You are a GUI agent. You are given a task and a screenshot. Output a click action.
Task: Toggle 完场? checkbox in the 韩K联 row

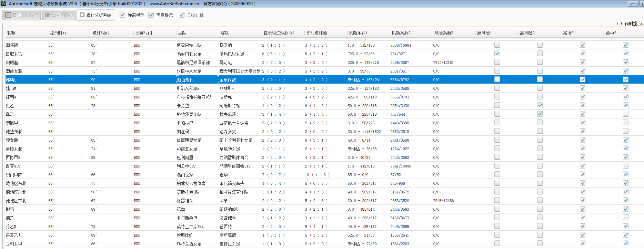click(x=582, y=79)
